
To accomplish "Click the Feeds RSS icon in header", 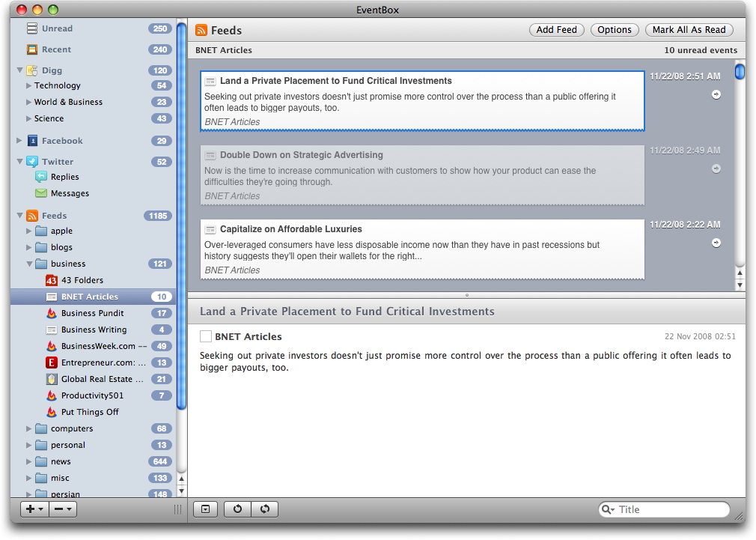I will 201,30.
